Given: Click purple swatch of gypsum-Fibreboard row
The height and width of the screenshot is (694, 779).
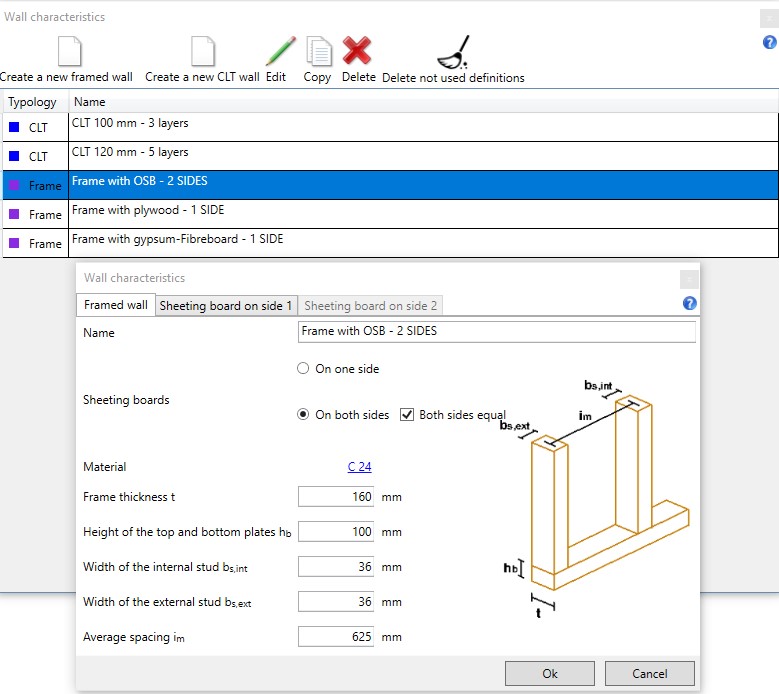Looking at the screenshot, I should [x=14, y=243].
